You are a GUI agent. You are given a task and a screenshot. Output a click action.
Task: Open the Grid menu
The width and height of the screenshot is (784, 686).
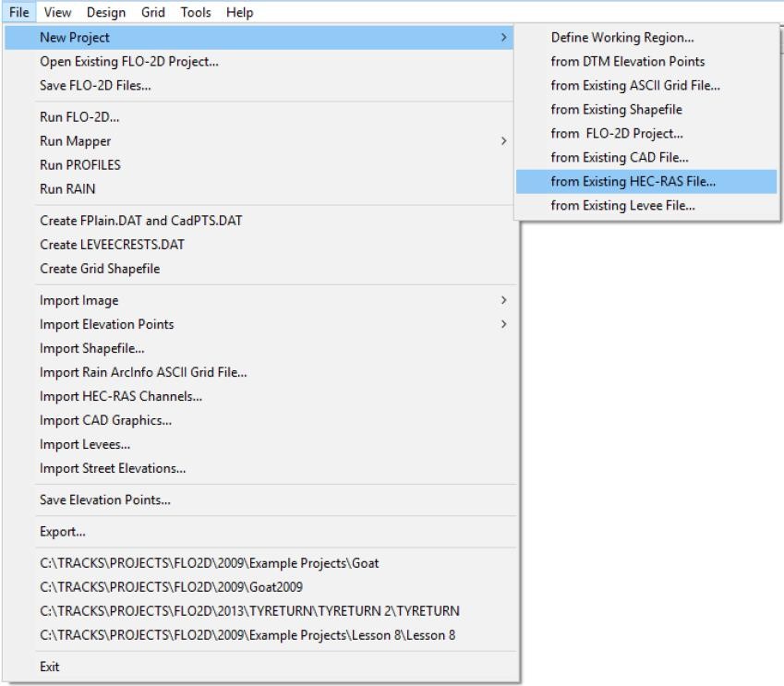[x=152, y=12]
